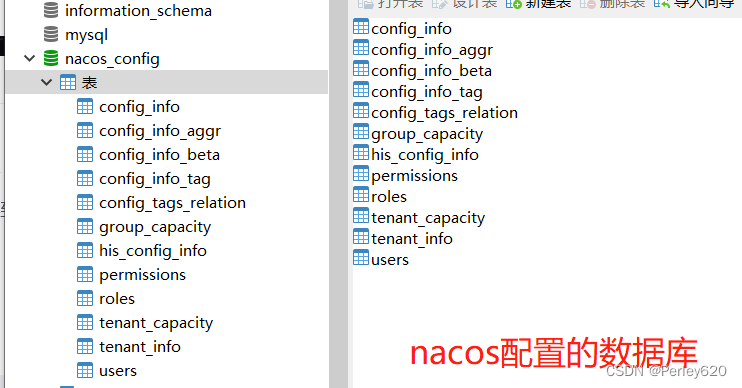Collapse the 表 tables node
The height and width of the screenshot is (388, 742).
(x=46, y=82)
